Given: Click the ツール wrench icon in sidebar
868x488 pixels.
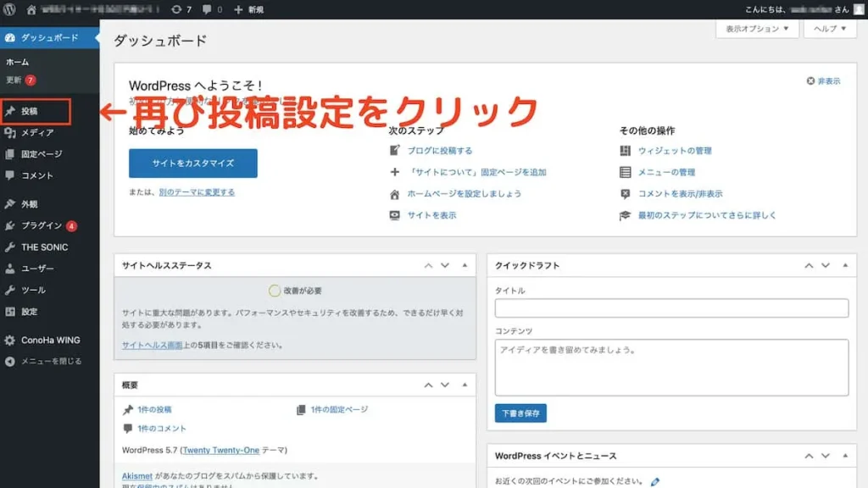Looking at the screenshot, I should coord(10,290).
